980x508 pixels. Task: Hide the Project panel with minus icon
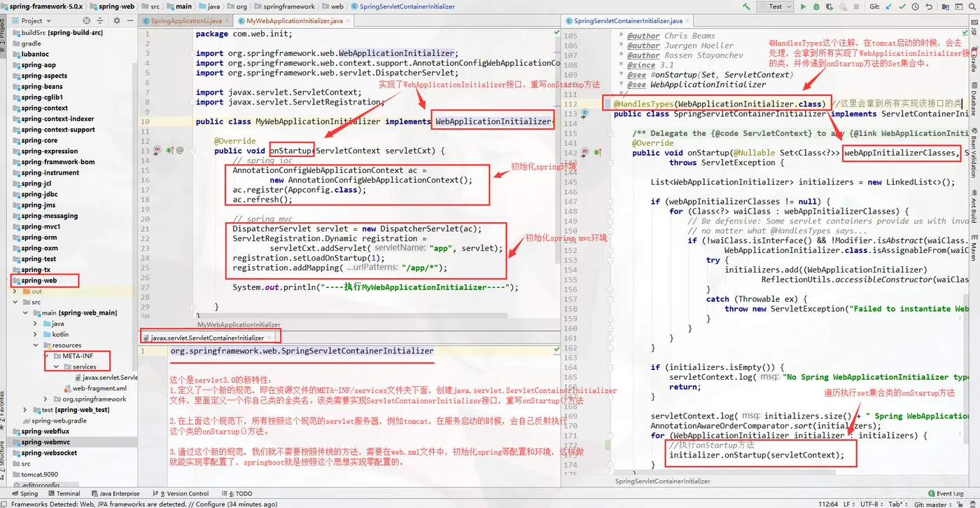(x=130, y=21)
